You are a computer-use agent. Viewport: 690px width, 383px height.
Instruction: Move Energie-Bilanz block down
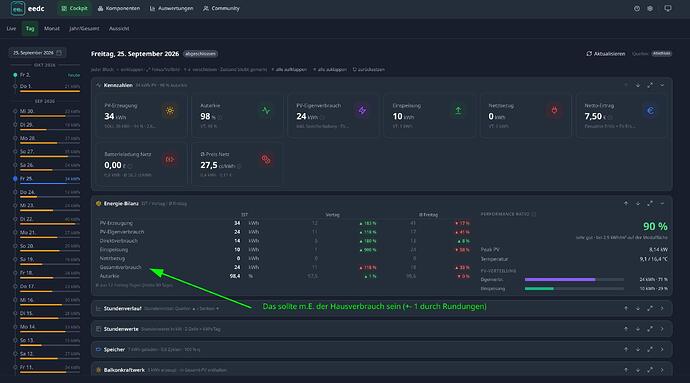[x=638, y=203]
